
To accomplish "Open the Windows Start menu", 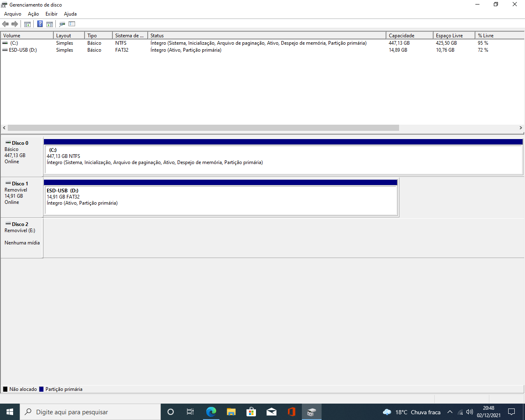I will (10, 412).
